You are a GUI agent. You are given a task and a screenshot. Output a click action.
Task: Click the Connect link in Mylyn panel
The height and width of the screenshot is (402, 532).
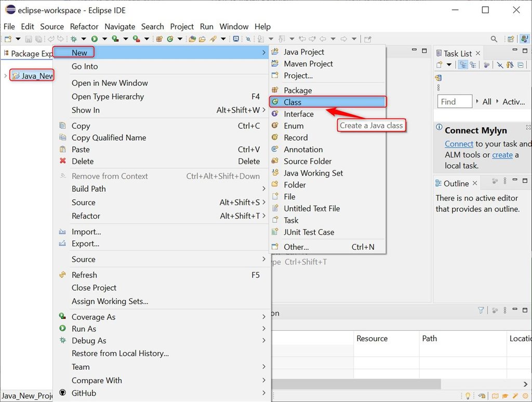click(x=459, y=144)
